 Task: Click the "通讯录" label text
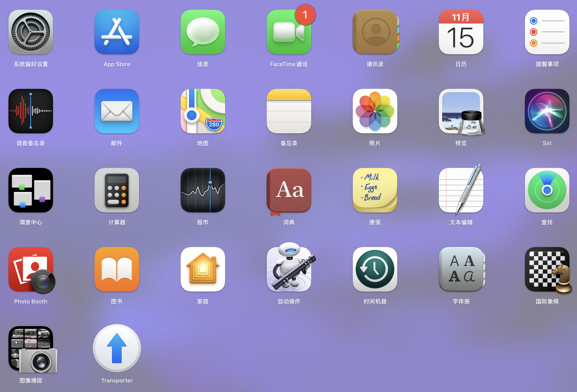375,64
